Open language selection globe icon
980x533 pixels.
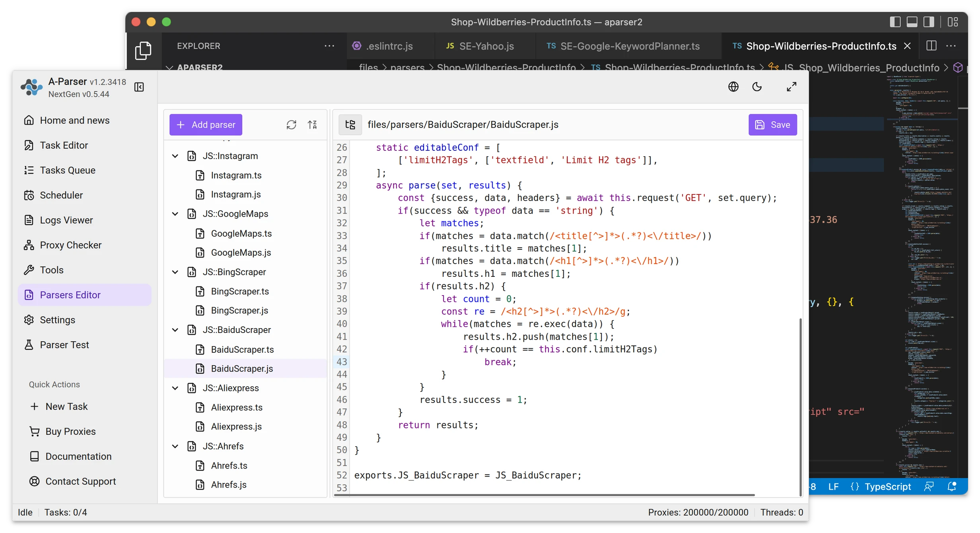[x=733, y=87]
